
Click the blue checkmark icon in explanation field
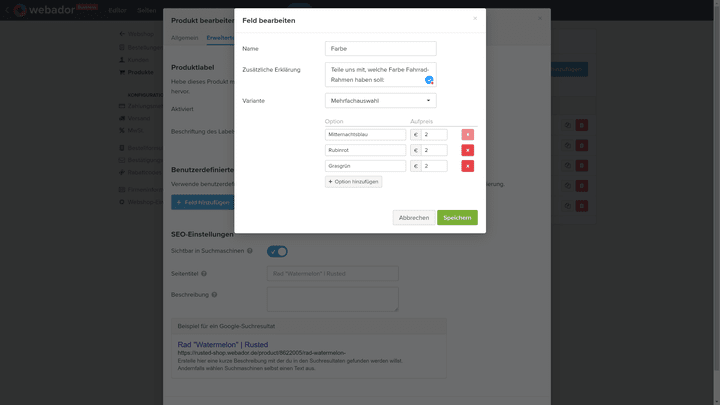click(429, 80)
